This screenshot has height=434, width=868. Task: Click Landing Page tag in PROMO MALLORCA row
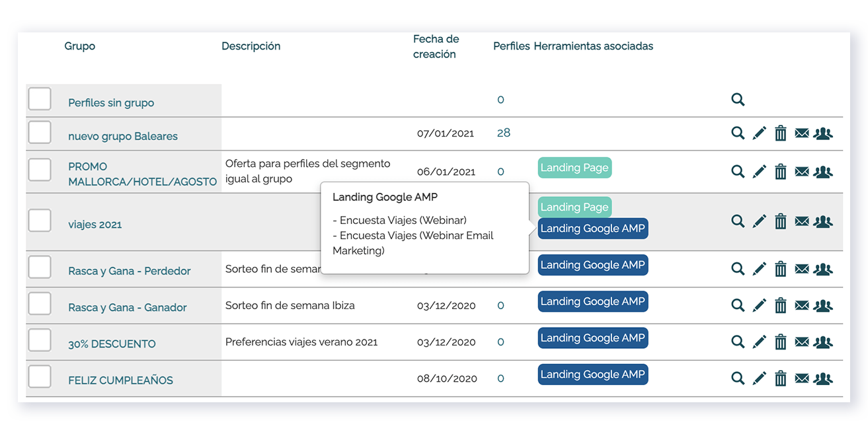tap(574, 168)
